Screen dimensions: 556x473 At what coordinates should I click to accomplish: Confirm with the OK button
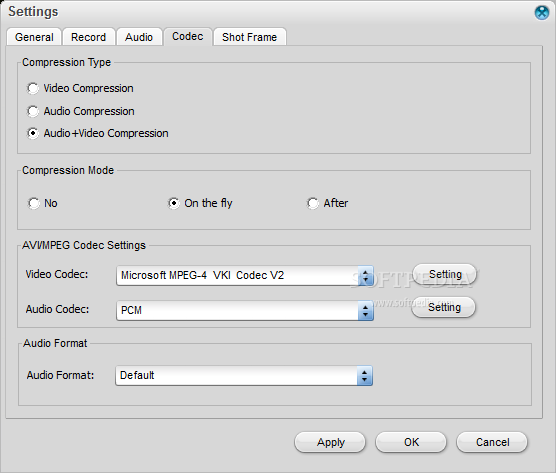coord(411,442)
